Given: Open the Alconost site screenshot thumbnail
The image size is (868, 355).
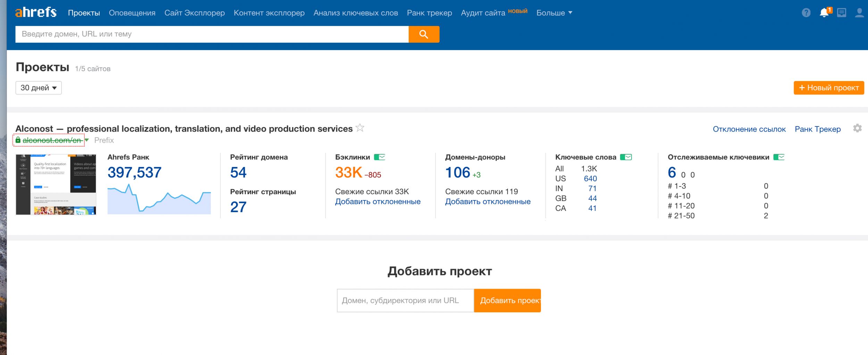Looking at the screenshot, I should point(56,184).
